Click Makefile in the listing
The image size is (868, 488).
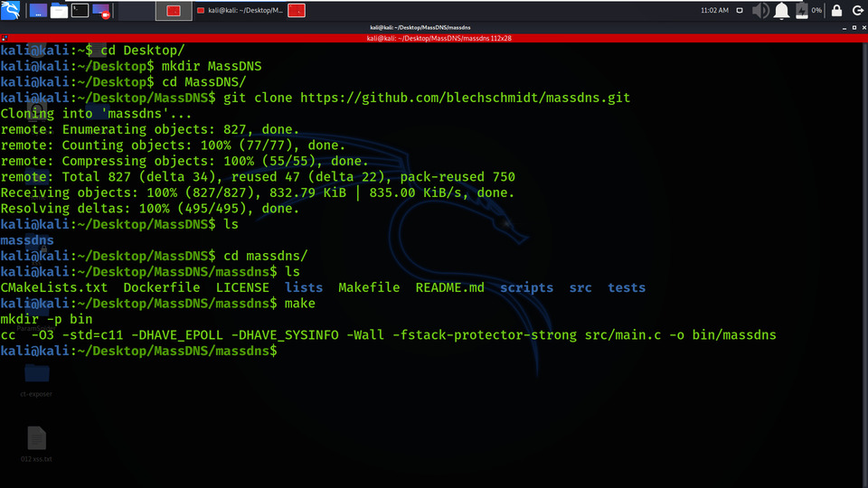coord(369,287)
